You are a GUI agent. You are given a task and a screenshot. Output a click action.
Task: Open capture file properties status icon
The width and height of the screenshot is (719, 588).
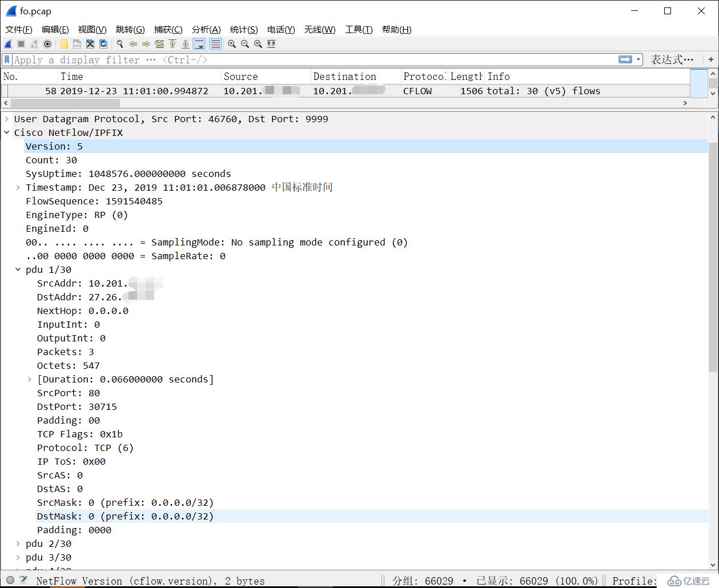23,581
